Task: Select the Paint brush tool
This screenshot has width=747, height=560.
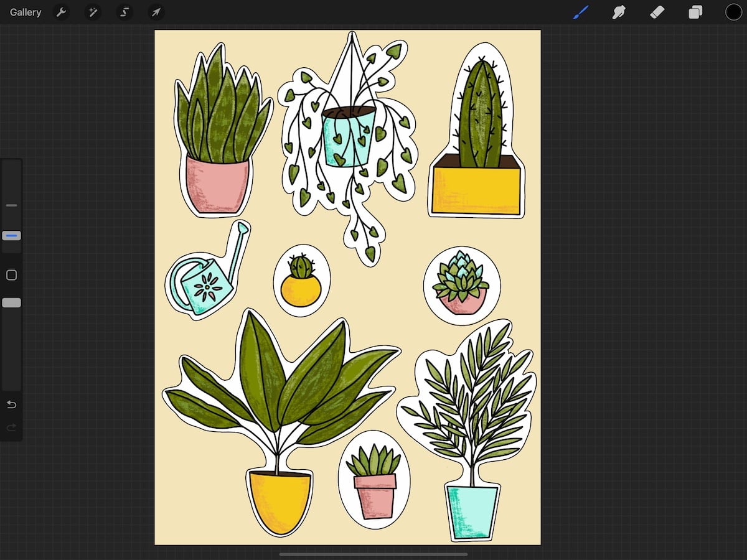Action: pos(581,12)
